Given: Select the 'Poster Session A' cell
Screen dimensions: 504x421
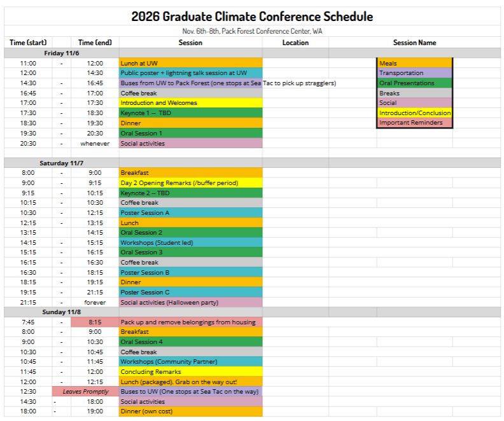Looking at the screenshot, I should click(x=191, y=212).
